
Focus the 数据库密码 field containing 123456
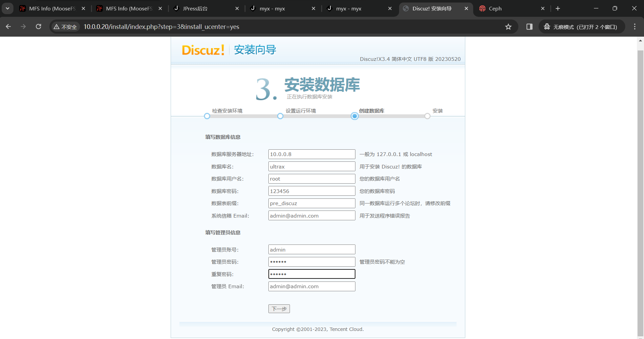(312, 191)
